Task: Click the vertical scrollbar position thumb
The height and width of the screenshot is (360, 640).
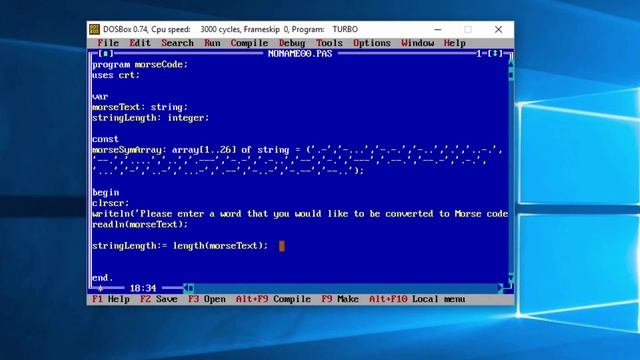Action: [x=511, y=75]
